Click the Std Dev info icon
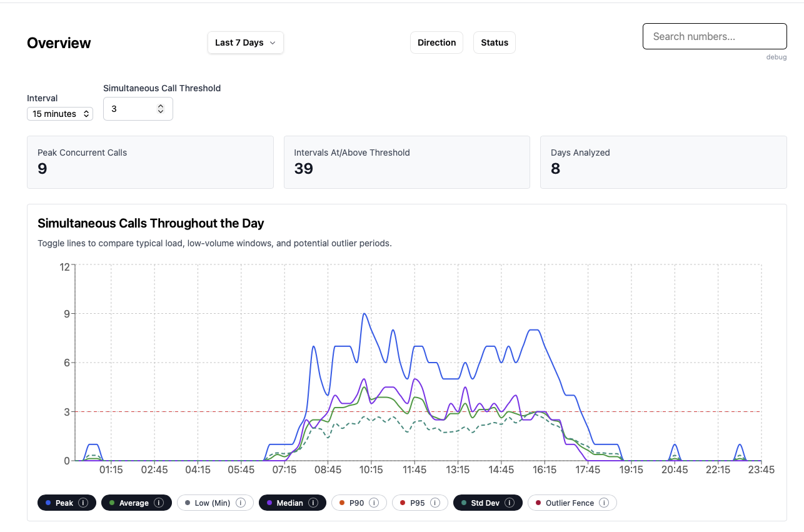Viewport: 804px width, 532px height. [x=510, y=503]
